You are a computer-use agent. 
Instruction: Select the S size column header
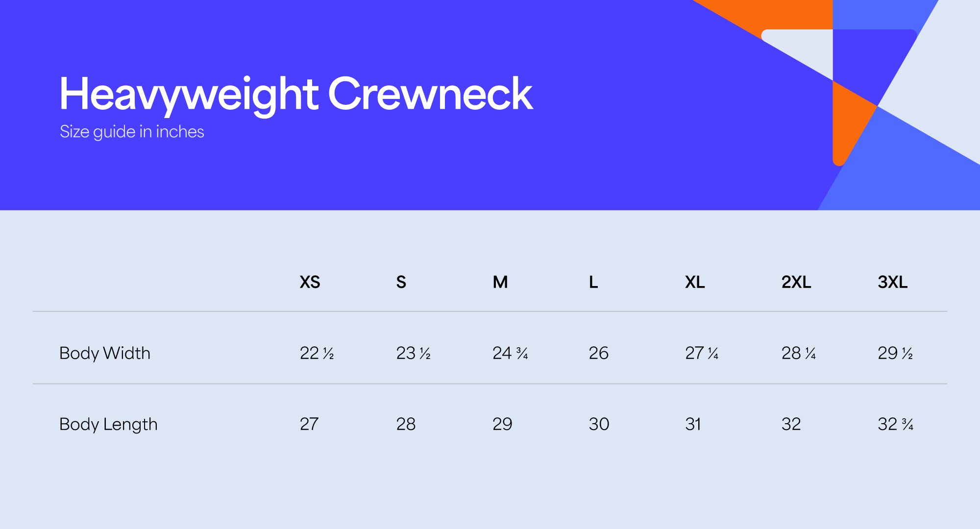pyautogui.click(x=401, y=282)
